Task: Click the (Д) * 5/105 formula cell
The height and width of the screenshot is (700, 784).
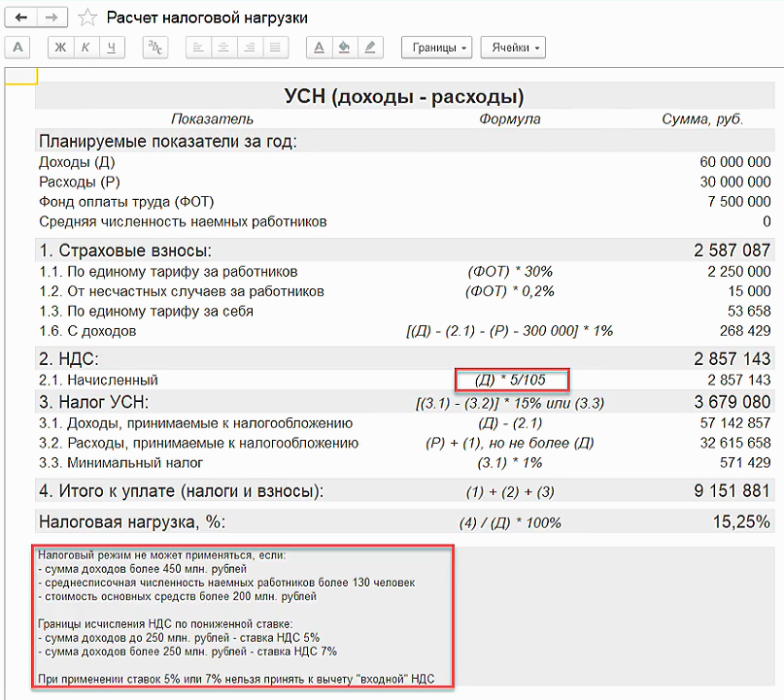Action: pyautogui.click(x=511, y=380)
